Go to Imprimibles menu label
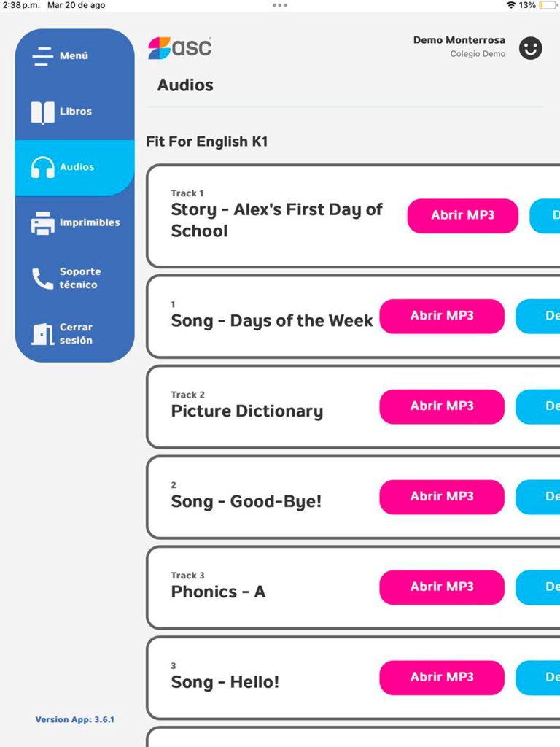Image resolution: width=560 pixels, height=747 pixels. click(90, 223)
